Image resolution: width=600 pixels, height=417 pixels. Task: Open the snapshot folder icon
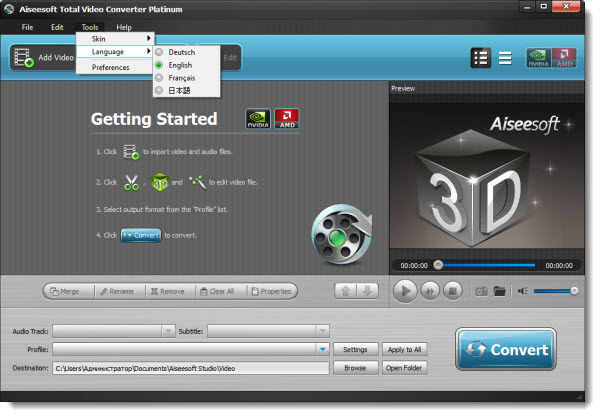click(x=498, y=291)
